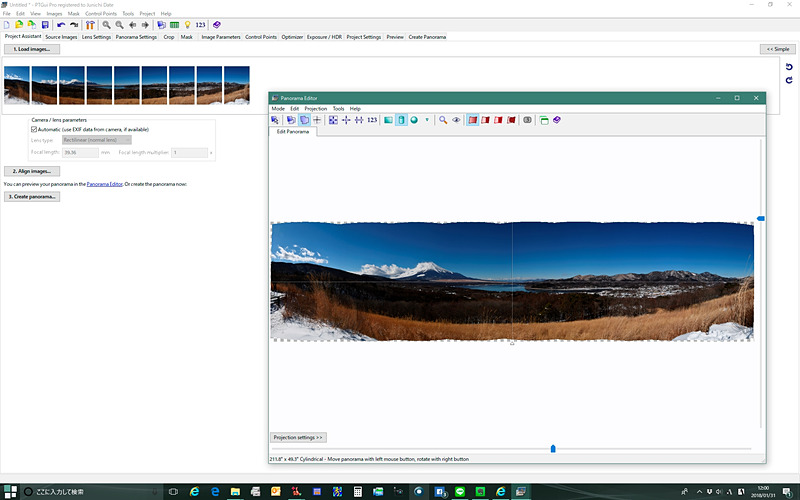The width and height of the screenshot is (800, 500).
Task: Click the taskbar search box
Action: [x=91, y=491]
